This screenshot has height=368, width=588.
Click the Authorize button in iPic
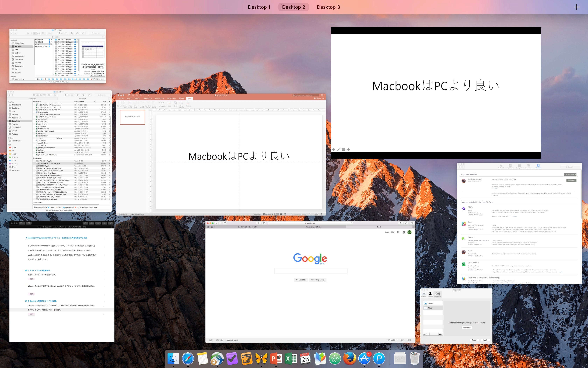(467, 328)
